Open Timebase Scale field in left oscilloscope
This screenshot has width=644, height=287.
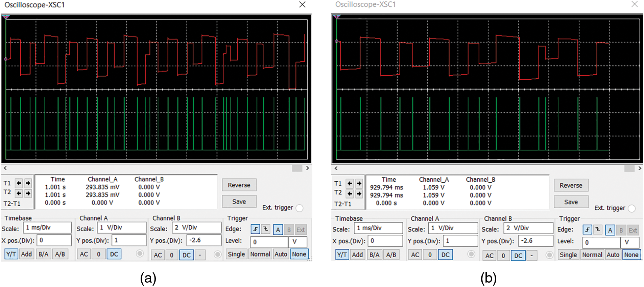[x=47, y=228]
